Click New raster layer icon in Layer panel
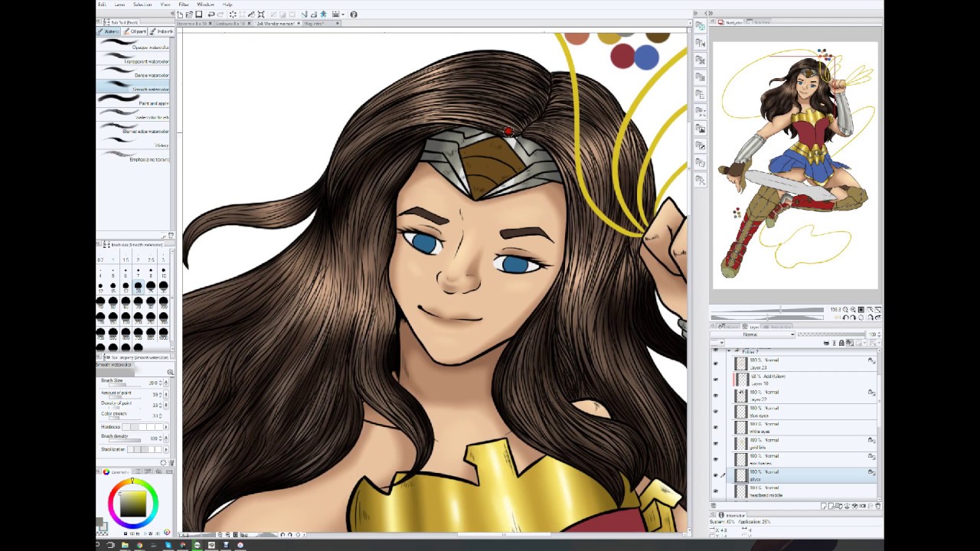Viewport: 980px width, 551px height. pyautogui.click(x=824, y=506)
